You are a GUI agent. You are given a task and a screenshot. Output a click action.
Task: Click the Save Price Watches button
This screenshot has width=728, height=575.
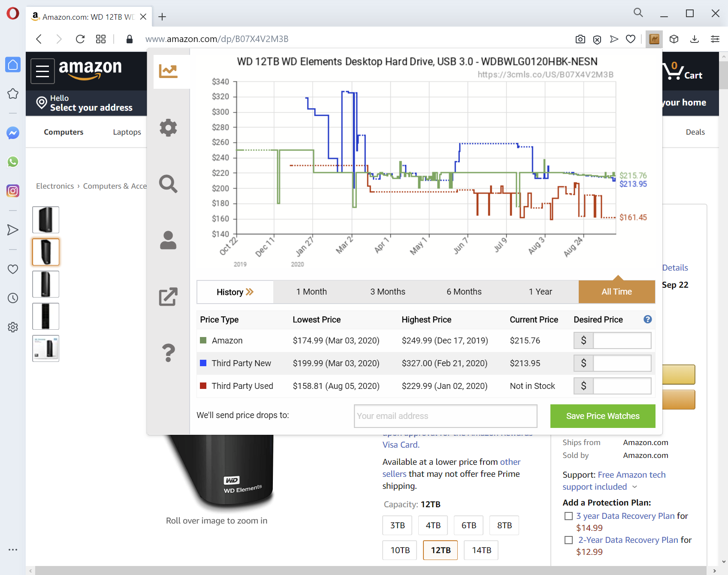[603, 416]
